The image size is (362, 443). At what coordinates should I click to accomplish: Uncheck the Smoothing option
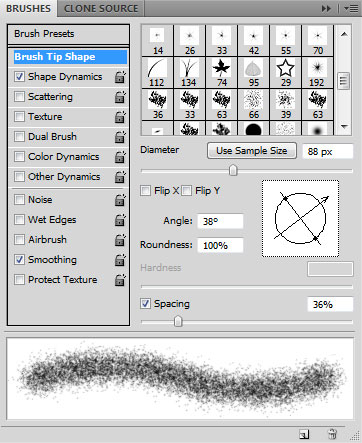point(19,260)
